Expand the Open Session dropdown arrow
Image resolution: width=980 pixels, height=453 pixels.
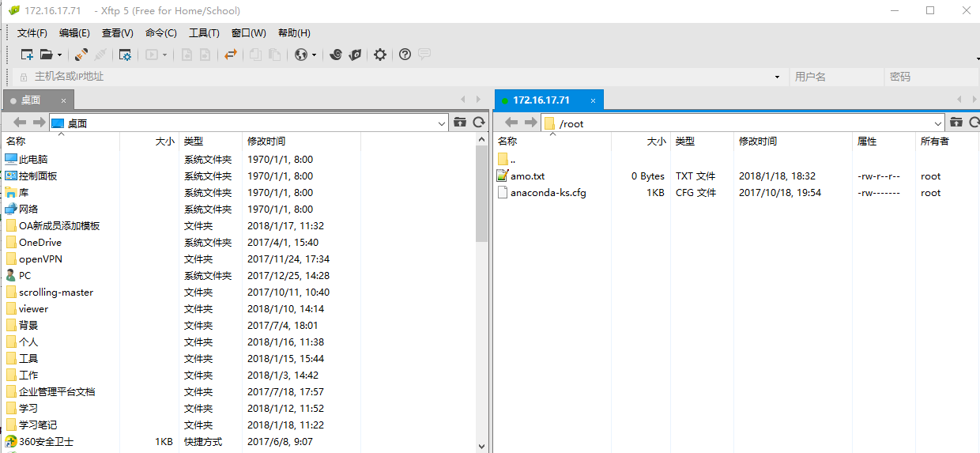(x=59, y=55)
